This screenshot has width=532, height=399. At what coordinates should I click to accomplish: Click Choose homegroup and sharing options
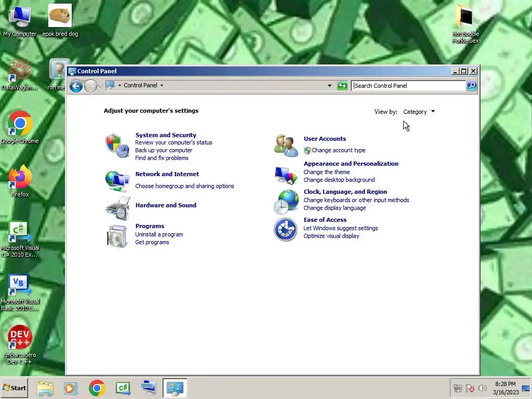tap(184, 186)
